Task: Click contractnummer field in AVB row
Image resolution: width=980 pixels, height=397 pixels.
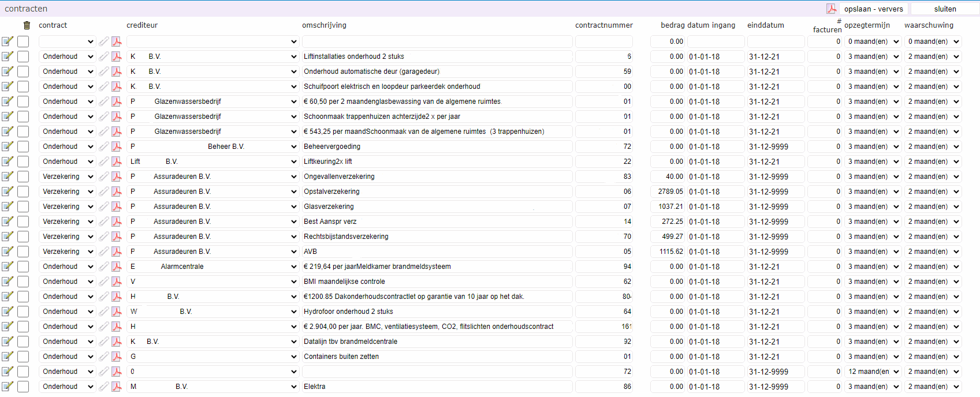Action: (x=604, y=252)
